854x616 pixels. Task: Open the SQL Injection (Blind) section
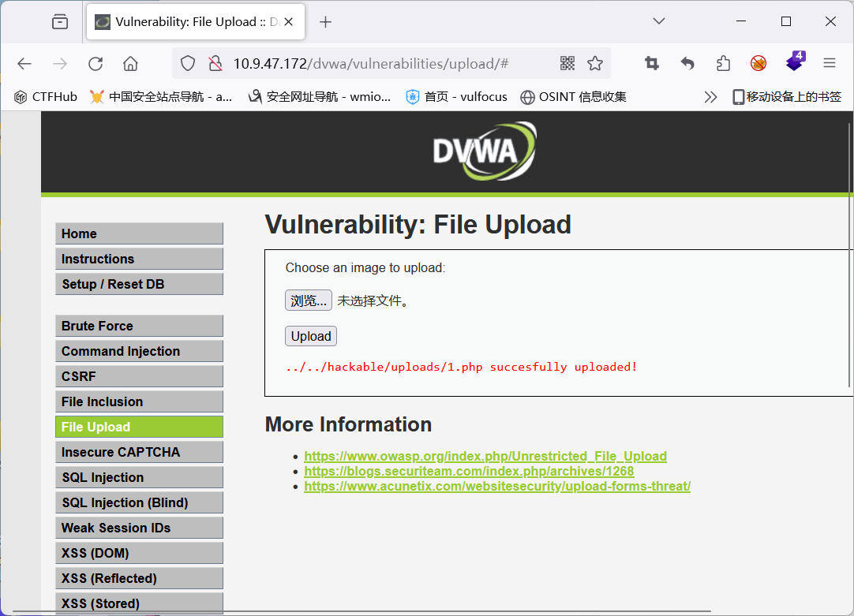tap(140, 502)
